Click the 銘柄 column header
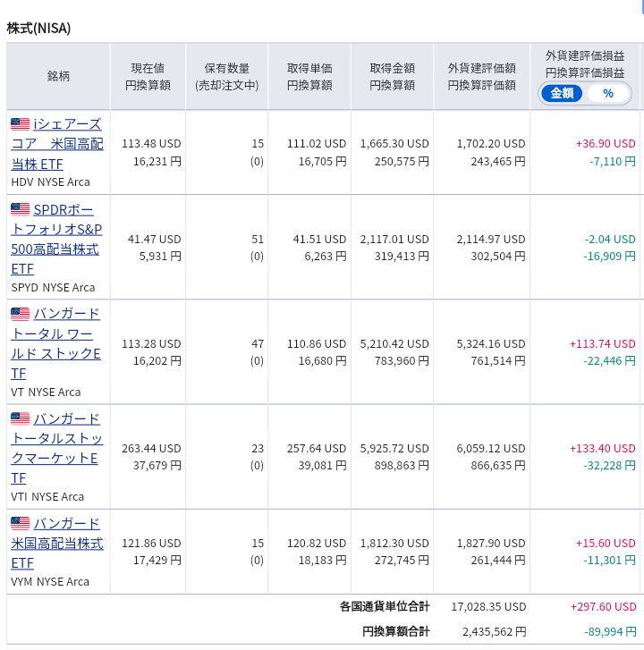Image resolution: width=644 pixels, height=650 pixels. (x=58, y=77)
